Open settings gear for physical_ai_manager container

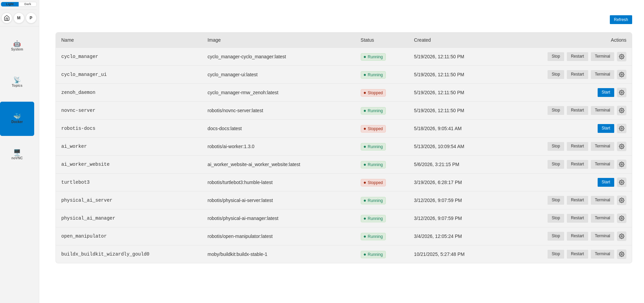coord(621,218)
